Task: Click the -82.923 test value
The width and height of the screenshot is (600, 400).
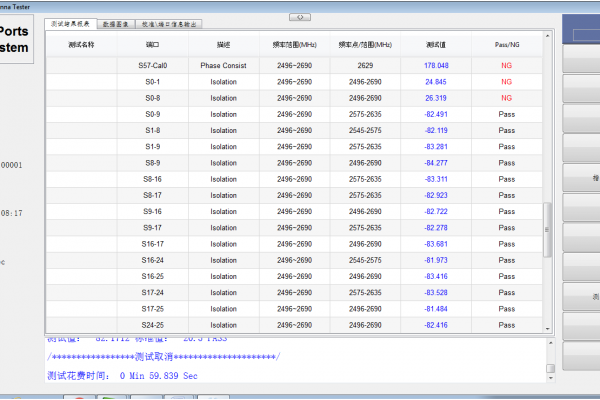Action: (436, 195)
